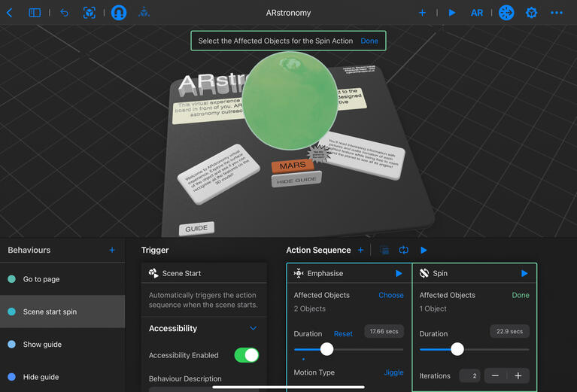Open the more options menu

click(557, 13)
